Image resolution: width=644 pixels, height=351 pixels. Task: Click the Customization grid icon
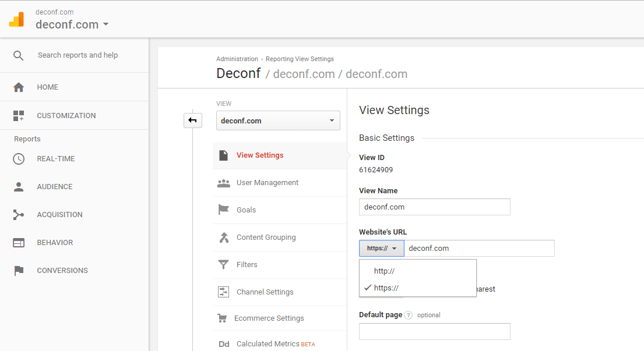pyautogui.click(x=19, y=116)
